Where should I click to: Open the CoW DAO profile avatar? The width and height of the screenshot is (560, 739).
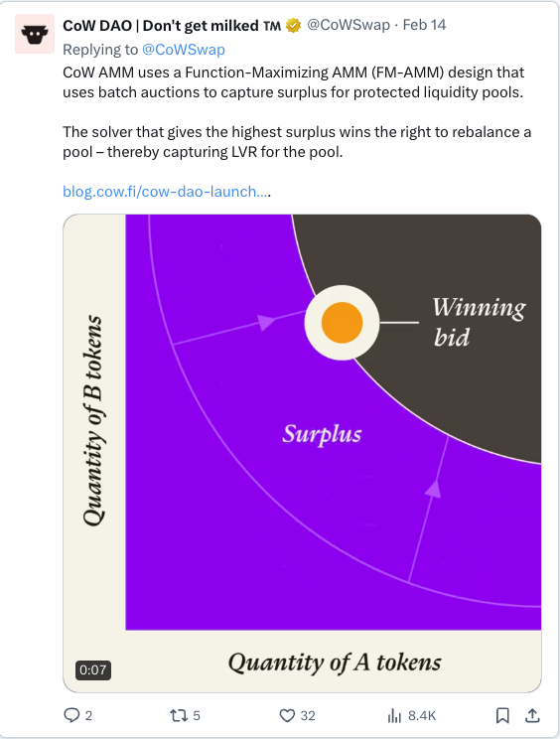click(35, 34)
